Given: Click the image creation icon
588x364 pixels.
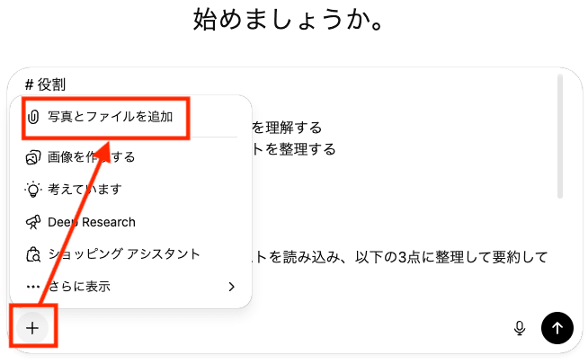Looking at the screenshot, I should point(33,157).
